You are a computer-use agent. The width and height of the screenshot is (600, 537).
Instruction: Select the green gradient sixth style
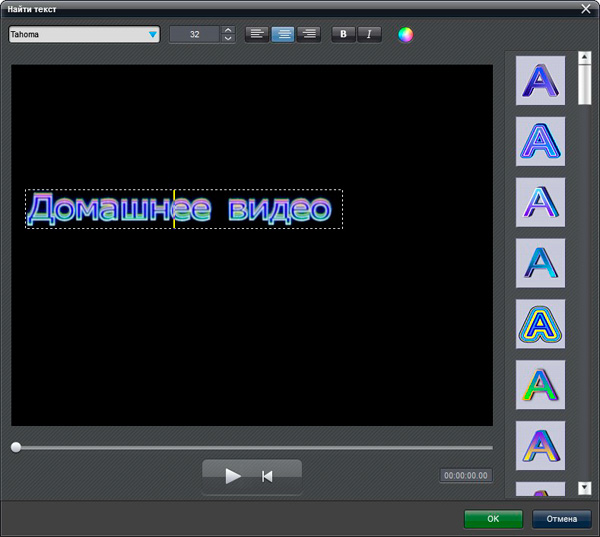tap(540, 385)
